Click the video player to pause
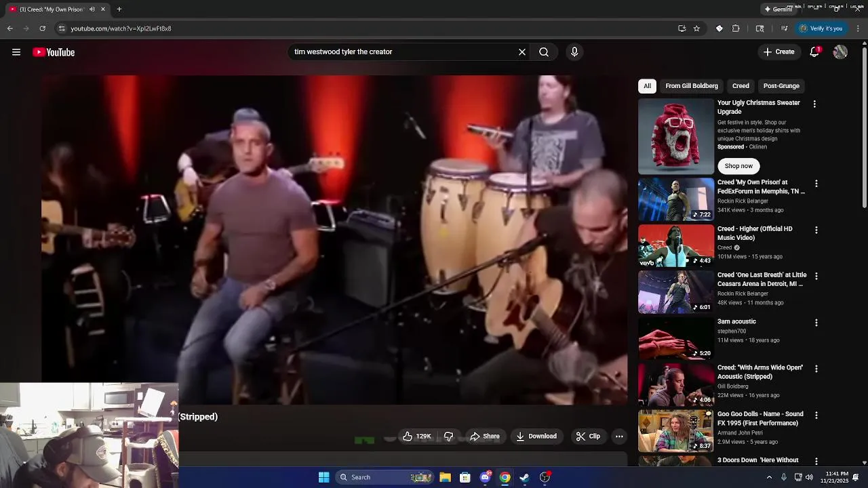Image resolution: width=868 pixels, height=488 pixels. pyautogui.click(x=334, y=240)
